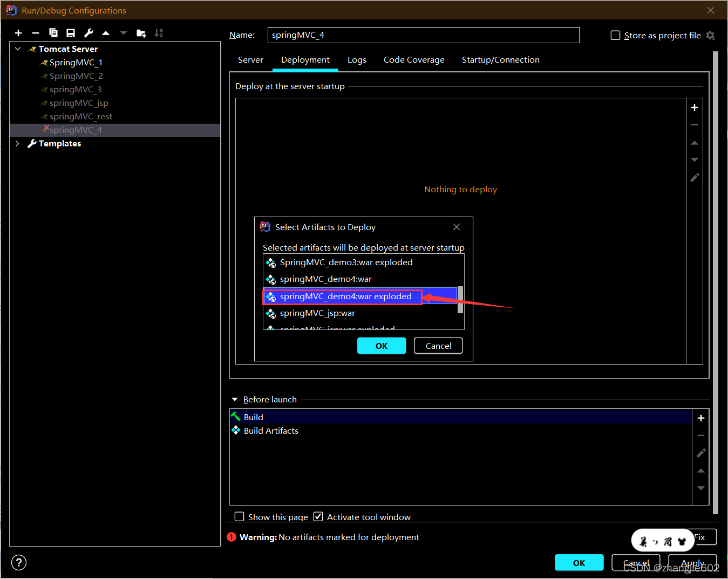This screenshot has height=579, width=728.
Task: Edit selected Before launch task
Action: pyautogui.click(x=701, y=453)
